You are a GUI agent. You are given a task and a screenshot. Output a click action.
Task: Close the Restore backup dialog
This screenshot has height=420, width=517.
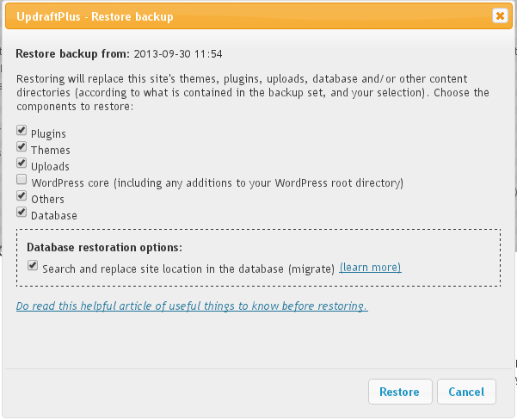click(499, 15)
